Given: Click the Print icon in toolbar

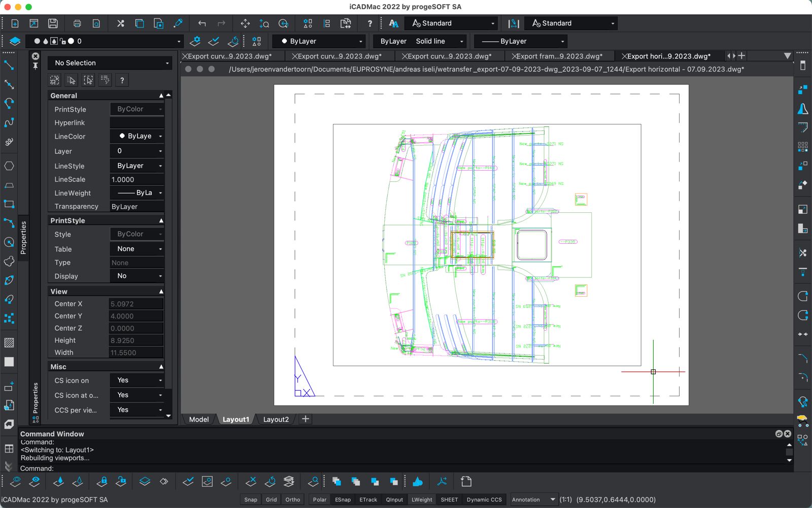Looking at the screenshot, I should (x=77, y=23).
